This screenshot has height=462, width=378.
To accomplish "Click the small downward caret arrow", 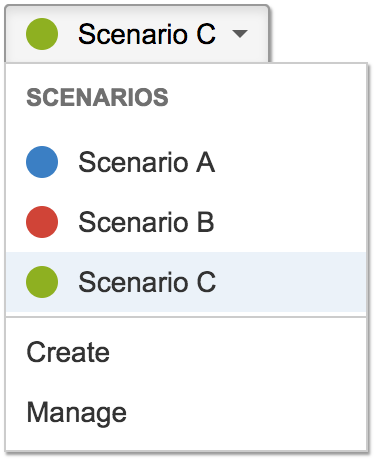I will tap(240, 34).
